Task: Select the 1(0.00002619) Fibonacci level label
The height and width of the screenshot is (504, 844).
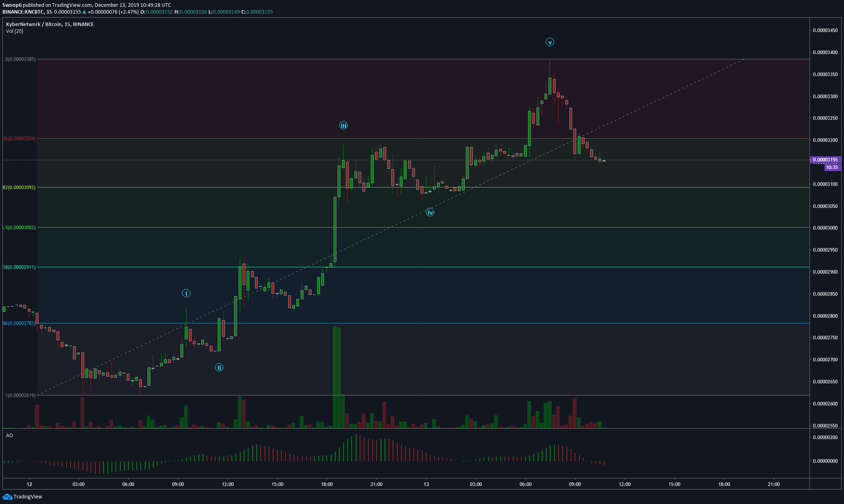Action: click(x=20, y=395)
